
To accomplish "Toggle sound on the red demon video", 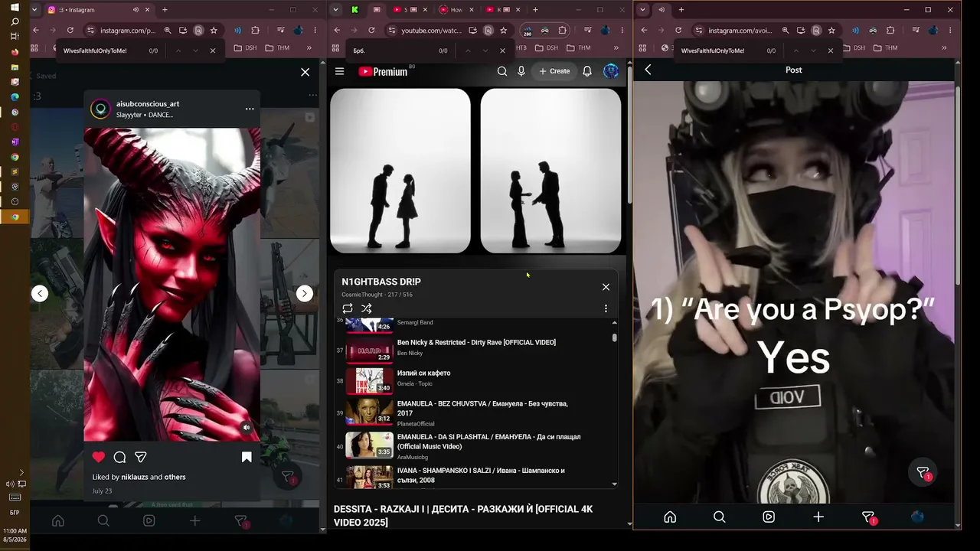I will tap(247, 428).
